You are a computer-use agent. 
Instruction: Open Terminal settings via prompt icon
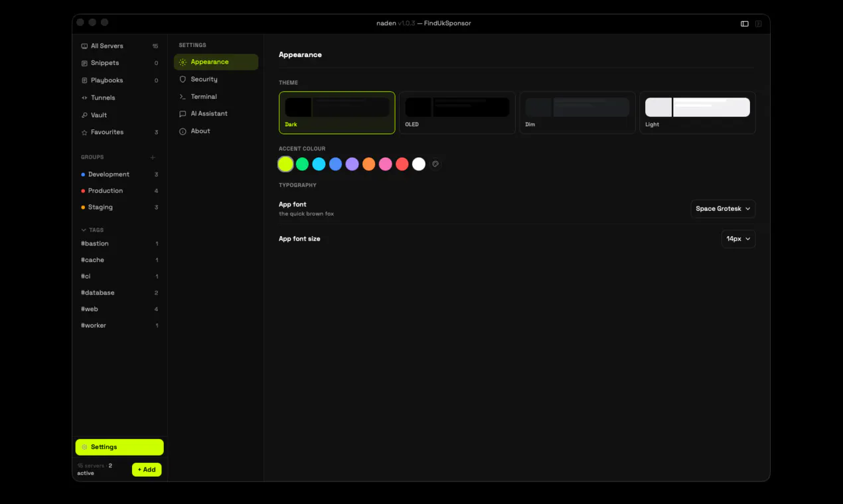[x=183, y=97]
